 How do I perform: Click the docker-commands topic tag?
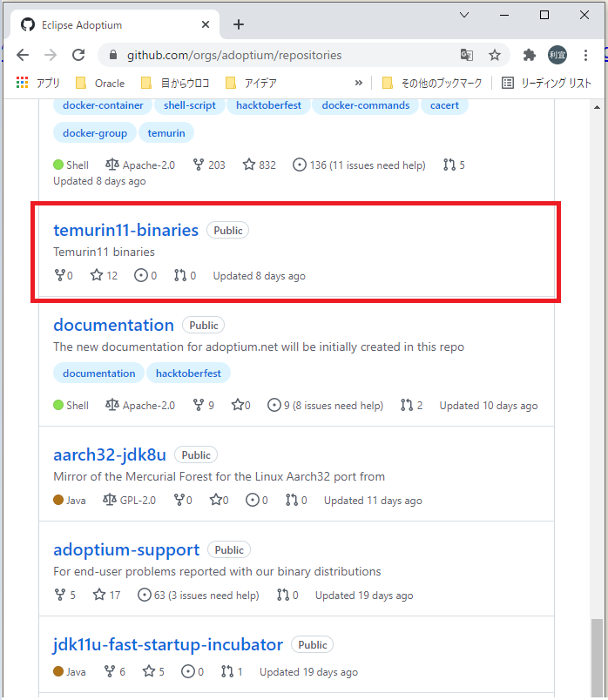(x=366, y=105)
